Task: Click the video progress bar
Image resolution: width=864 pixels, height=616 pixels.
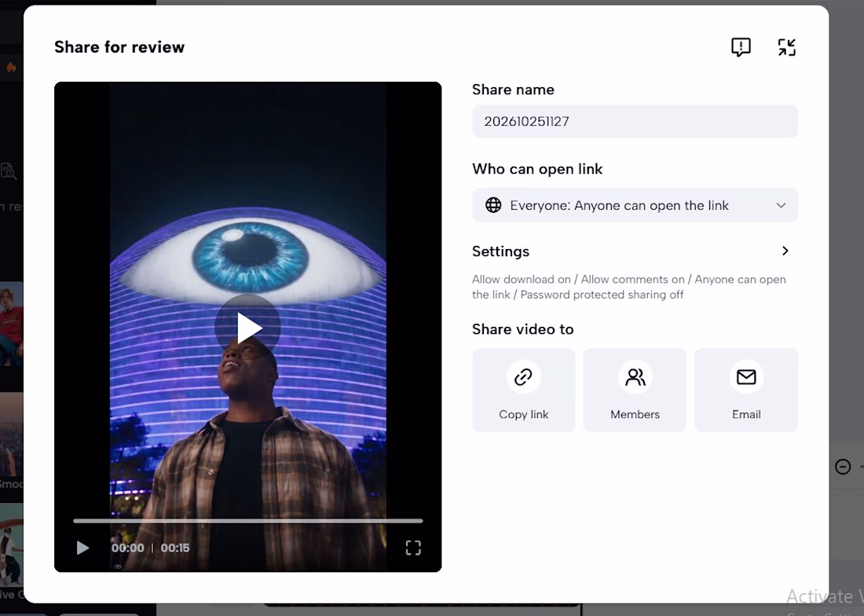Action: coord(248,521)
